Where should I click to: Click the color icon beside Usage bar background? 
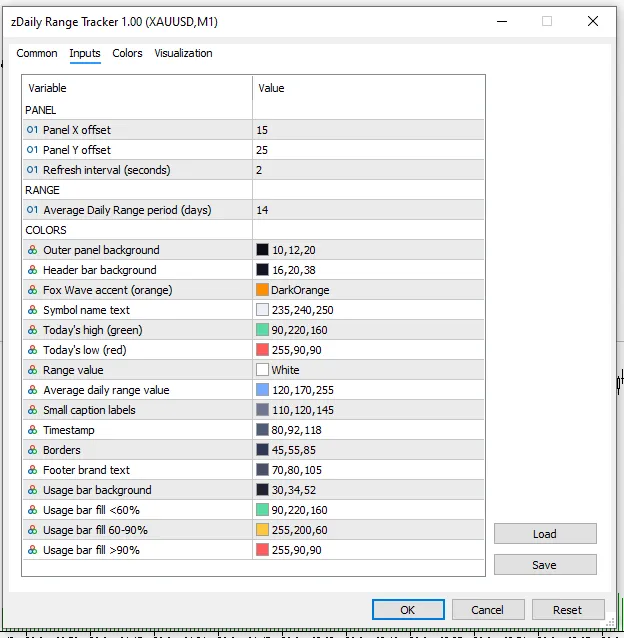click(x=33, y=490)
